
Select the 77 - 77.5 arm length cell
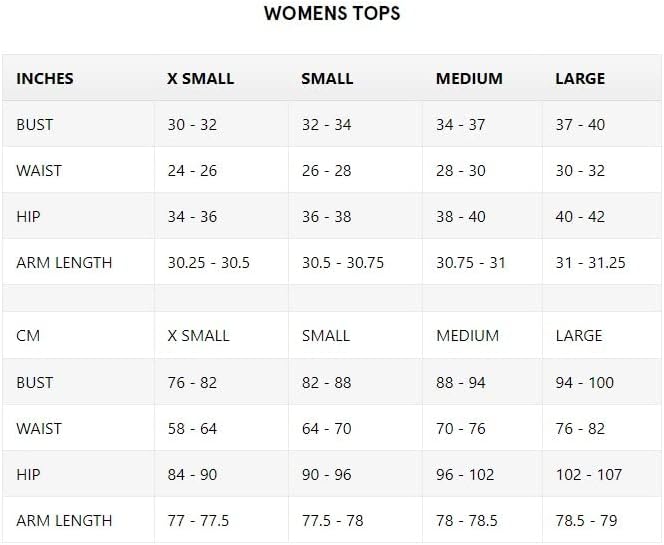221,520
